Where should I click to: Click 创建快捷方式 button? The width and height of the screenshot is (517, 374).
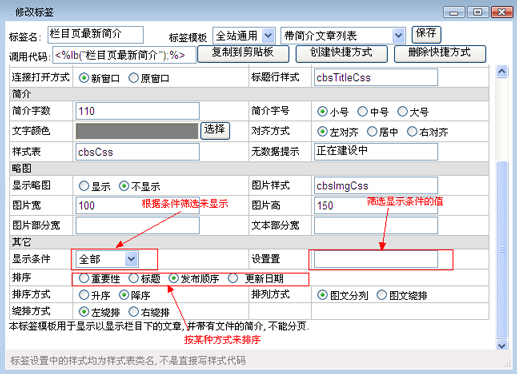click(341, 54)
